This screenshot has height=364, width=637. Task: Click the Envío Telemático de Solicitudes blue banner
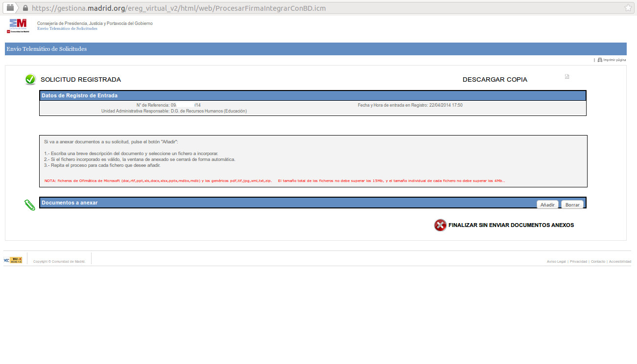[x=316, y=49]
